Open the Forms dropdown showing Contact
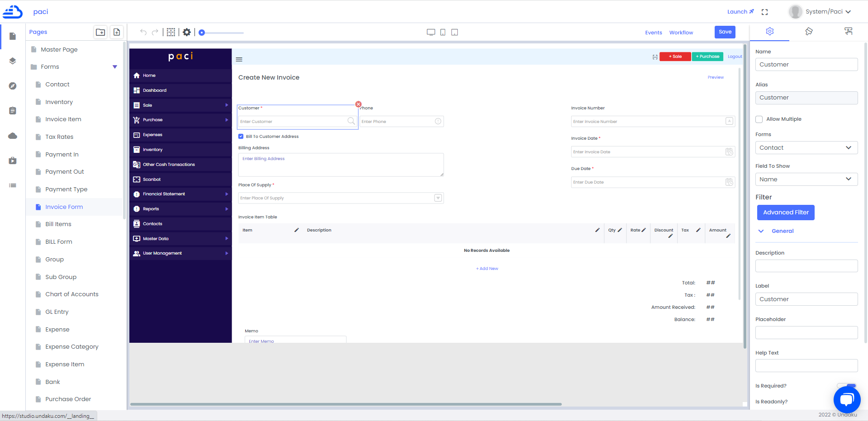Screen dimensions: 868x421 [x=806, y=147]
